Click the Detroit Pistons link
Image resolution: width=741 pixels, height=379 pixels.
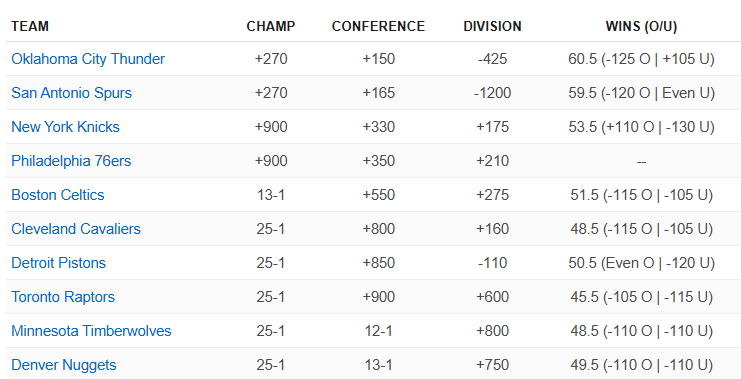coord(59,263)
